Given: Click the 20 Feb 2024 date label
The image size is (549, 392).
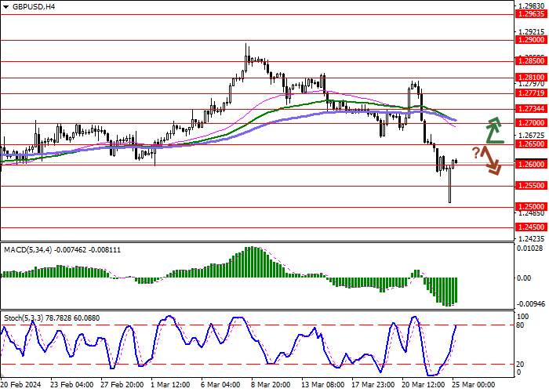Looking at the screenshot, I should pyautogui.click(x=20, y=385).
